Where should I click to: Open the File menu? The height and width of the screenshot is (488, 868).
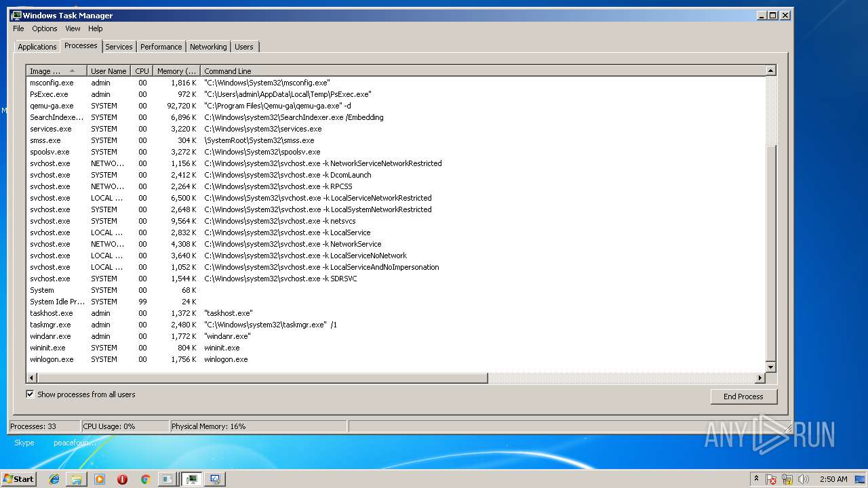[18, 28]
